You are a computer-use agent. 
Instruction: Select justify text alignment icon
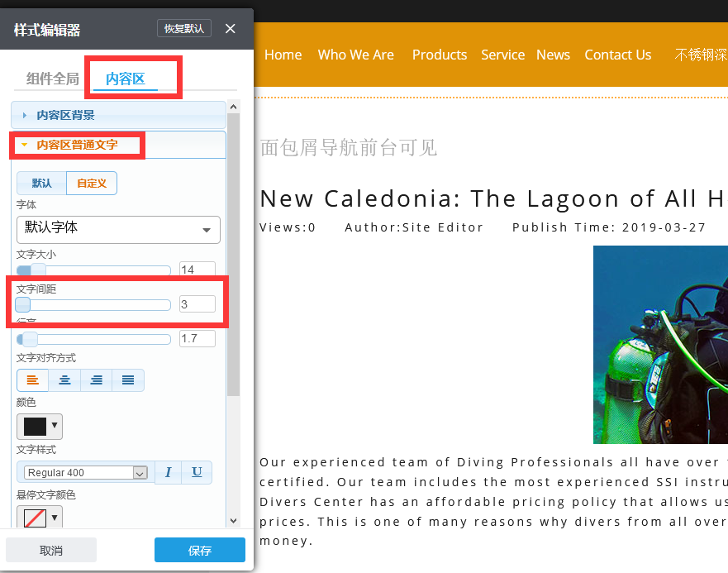[x=128, y=380]
